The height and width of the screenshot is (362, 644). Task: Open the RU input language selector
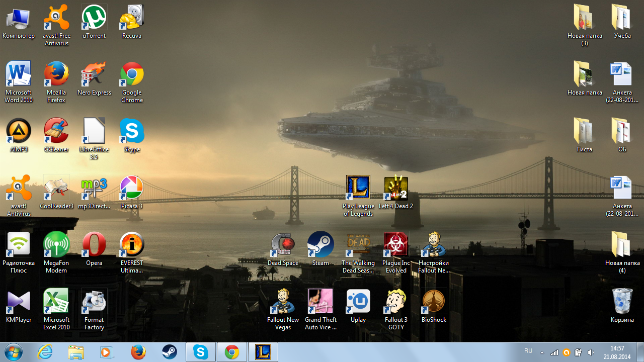[x=528, y=351]
